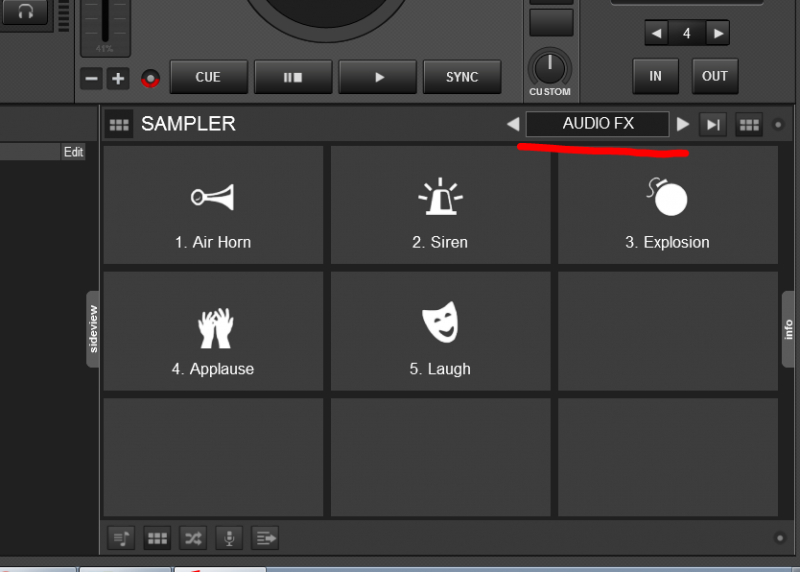Play the Siren sample pad
The height and width of the screenshot is (572, 800).
[x=440, y=207]
